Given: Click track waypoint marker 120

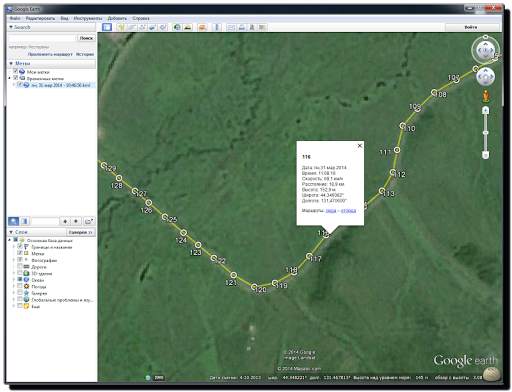Looking at the screenshot, I should tap(254, 287).
